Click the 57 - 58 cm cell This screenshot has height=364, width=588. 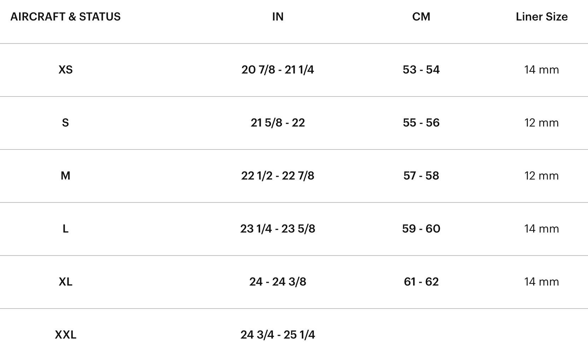coord(421,176)
